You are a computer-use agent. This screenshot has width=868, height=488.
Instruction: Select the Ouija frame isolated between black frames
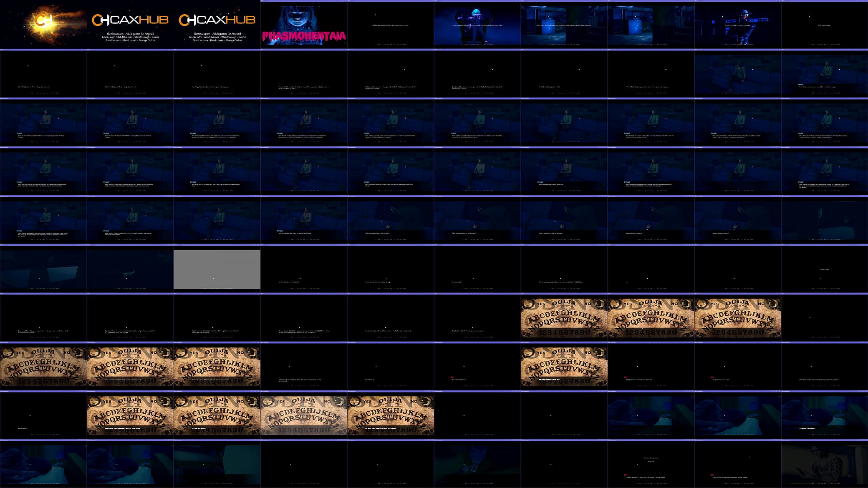(564, 366)
